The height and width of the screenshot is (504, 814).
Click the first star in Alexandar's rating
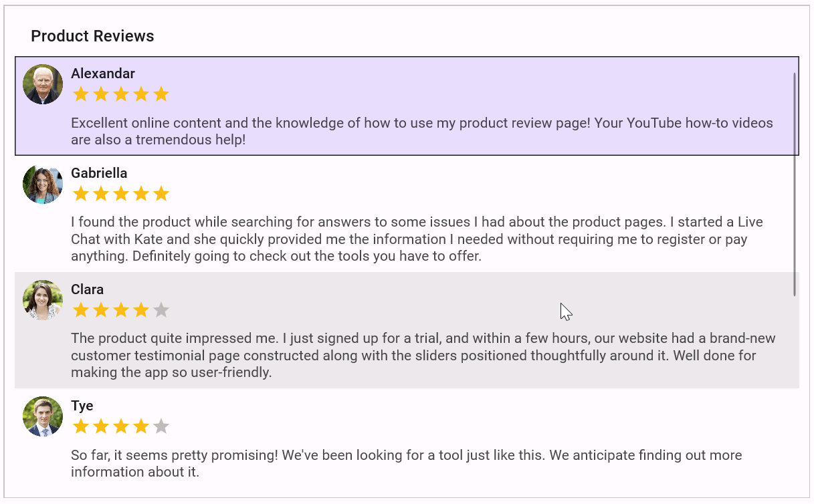(x=81, y=94)
